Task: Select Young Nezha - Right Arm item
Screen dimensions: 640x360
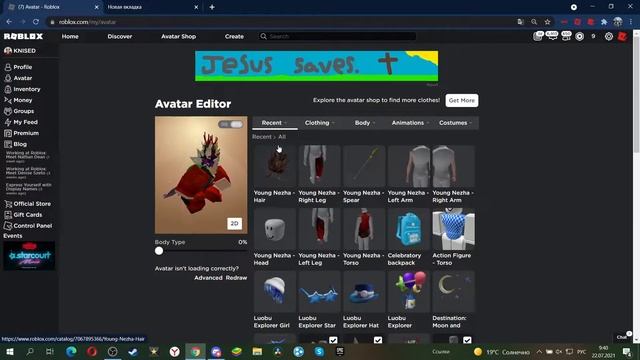Action: (x=453, y=174)
